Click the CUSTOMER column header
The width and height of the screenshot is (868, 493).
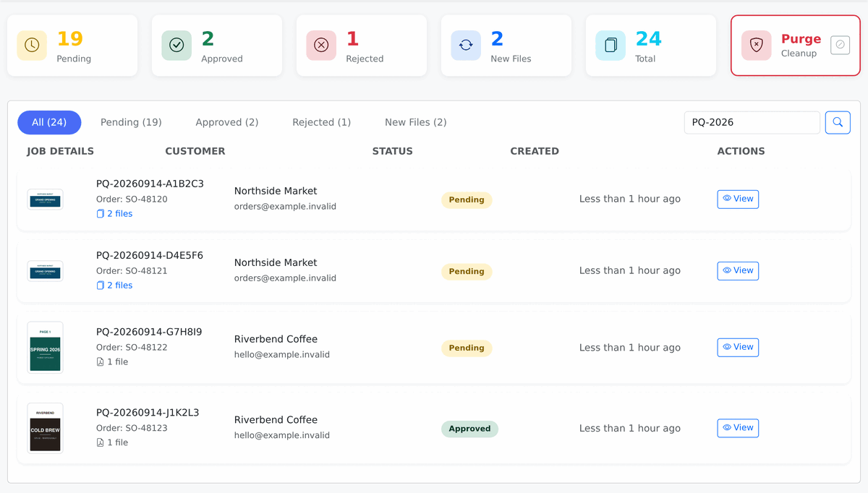[195, 151]
